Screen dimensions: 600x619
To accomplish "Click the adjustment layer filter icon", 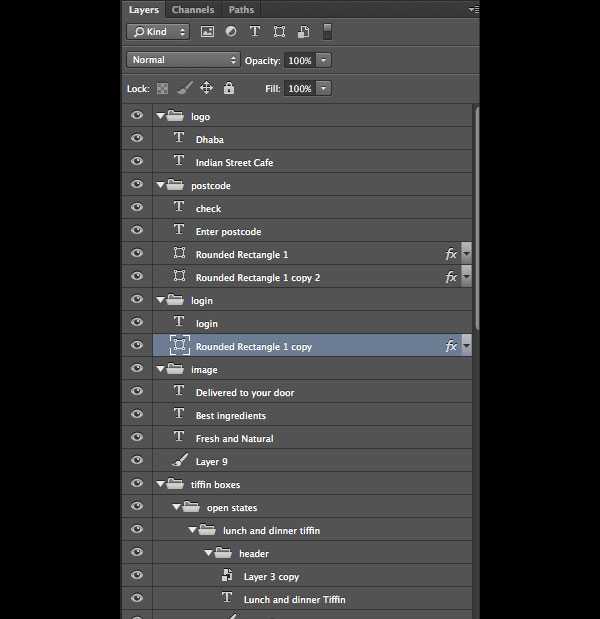I will 231,32.
